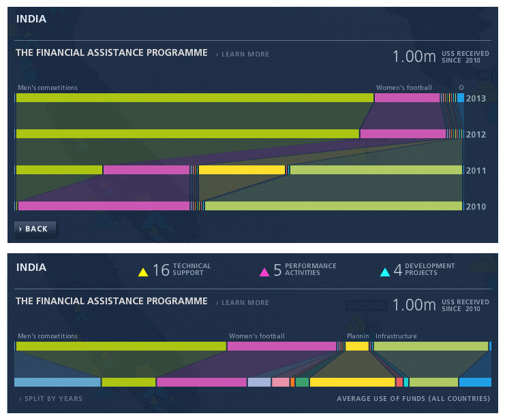Click the green Men's competitions bar for 2013
This screenshot has height=420, width=505.
point(194,98)
